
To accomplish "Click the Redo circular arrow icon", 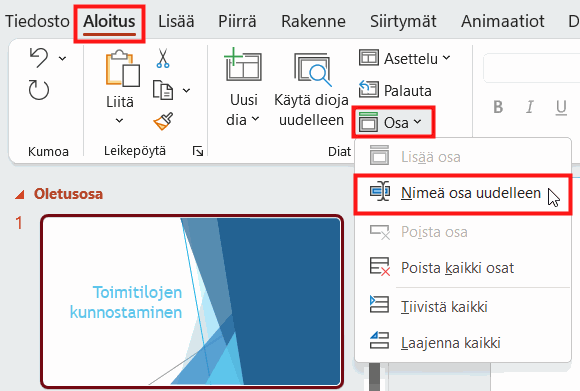I will pos(39,90).
